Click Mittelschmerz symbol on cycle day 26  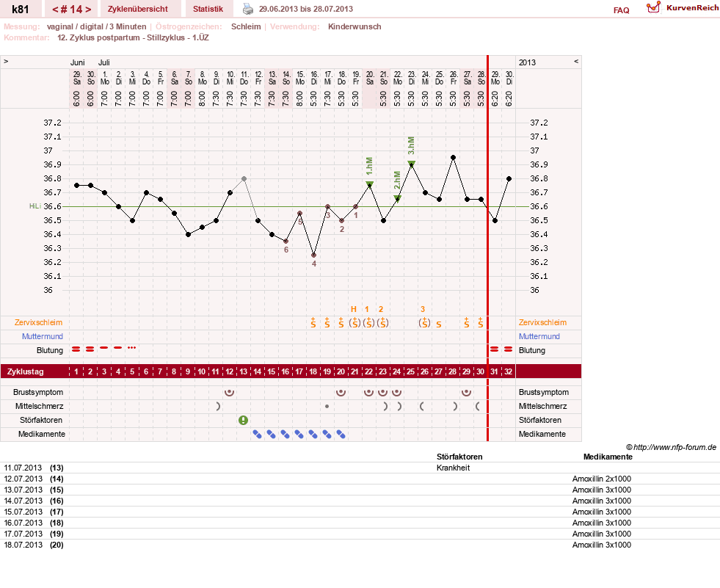[421, 406]
